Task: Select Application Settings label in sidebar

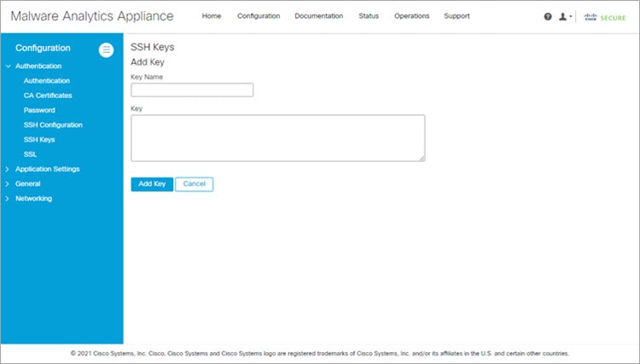Action: point(47,169)
